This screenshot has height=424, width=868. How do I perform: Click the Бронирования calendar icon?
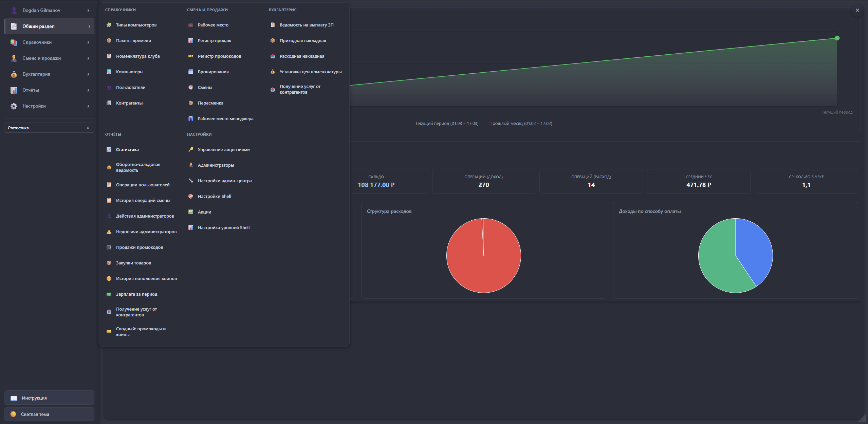(191, 72)
